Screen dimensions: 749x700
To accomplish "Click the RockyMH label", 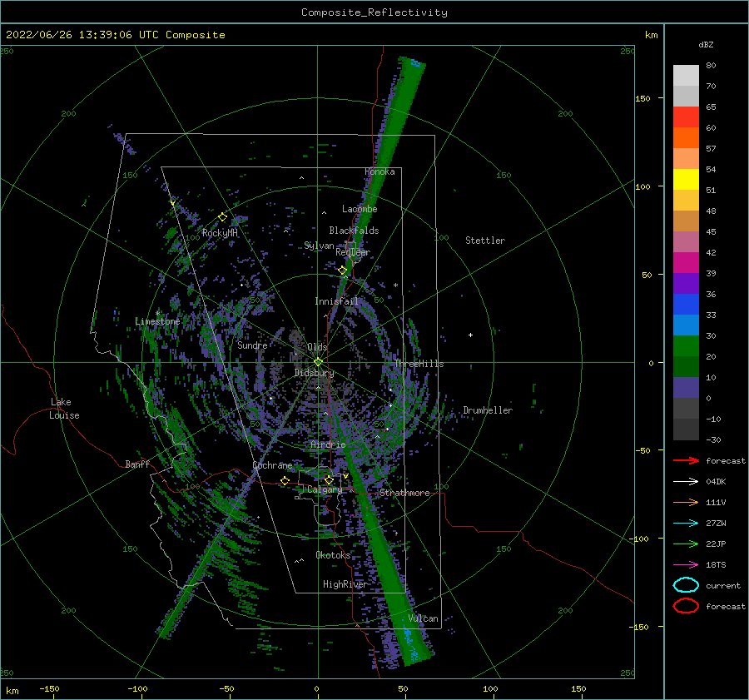I will pos(220,233).
